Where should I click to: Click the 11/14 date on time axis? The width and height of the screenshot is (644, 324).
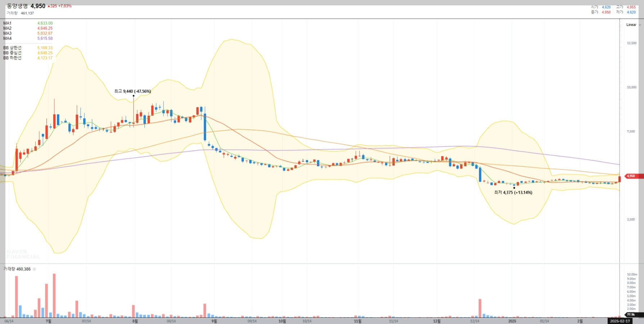coord(393,321)
